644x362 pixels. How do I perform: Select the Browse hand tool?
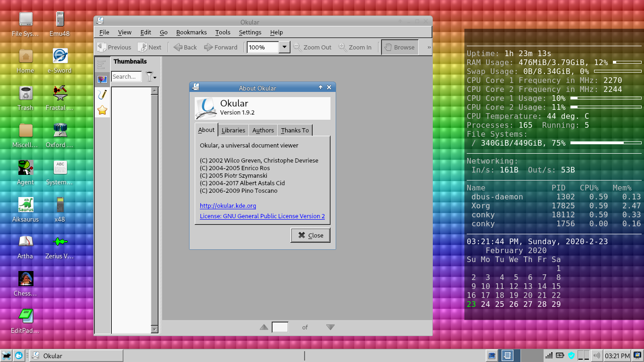click(x=399, y=47)
